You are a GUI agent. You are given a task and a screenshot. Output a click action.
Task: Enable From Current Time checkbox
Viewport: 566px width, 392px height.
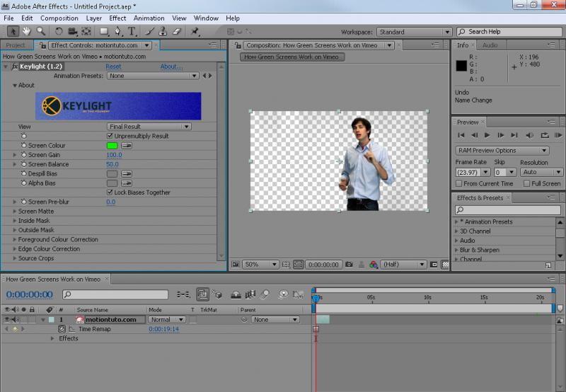tap(459, 184)
